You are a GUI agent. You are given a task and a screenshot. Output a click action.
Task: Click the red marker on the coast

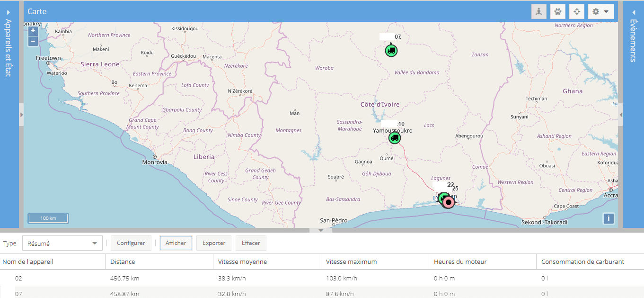coord(448,201)
